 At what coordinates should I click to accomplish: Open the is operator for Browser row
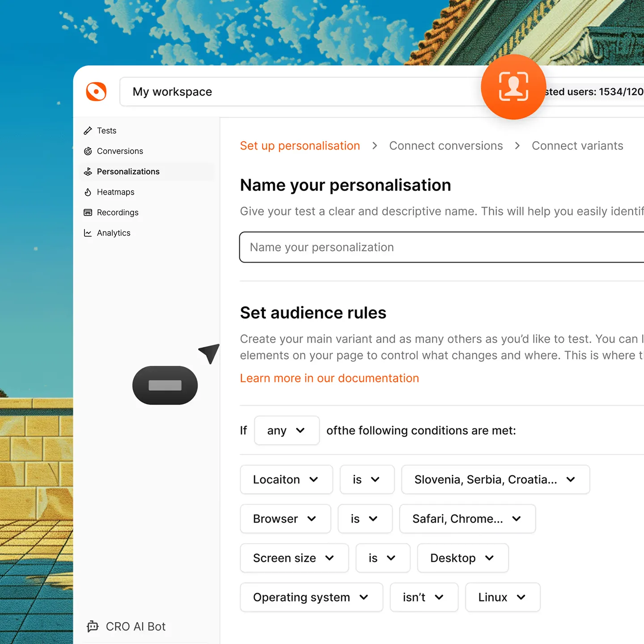point(365,519)
